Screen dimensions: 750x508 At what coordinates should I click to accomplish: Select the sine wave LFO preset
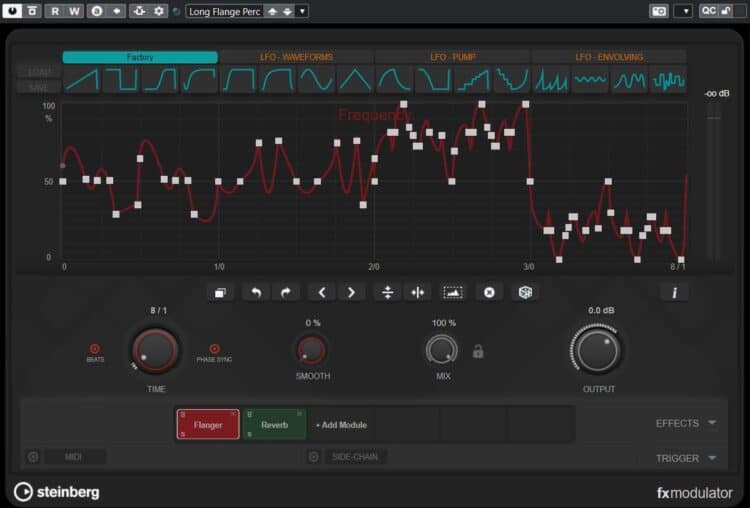316,79
